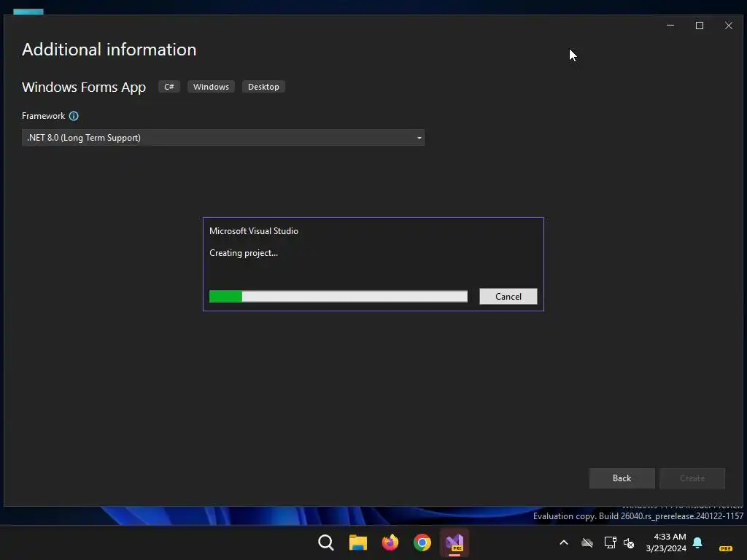Minimize the Visual Studio window
Screen dimensions: 747x560
pos(670,26)
